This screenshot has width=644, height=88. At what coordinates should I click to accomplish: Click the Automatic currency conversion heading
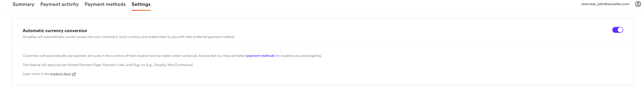tap(55, 31)
